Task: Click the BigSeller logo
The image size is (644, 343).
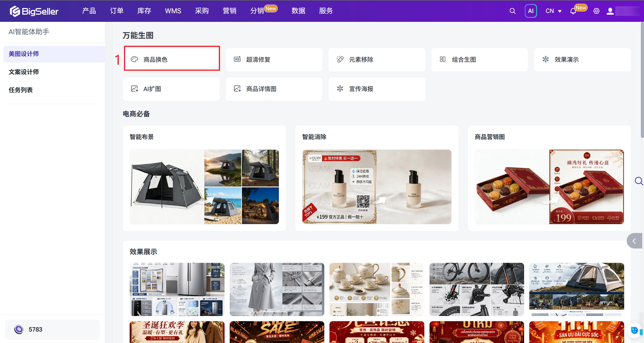Action: pyautogui.click(x=34, y=11)
